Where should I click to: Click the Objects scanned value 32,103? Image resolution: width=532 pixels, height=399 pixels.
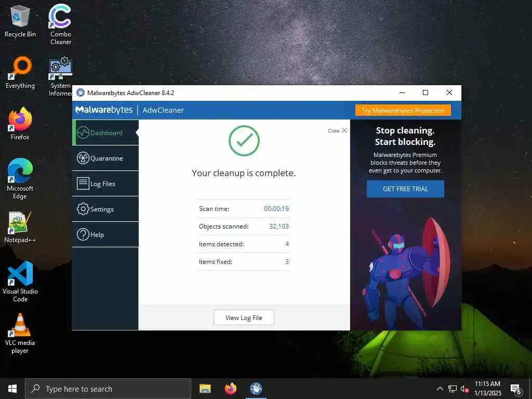279,227
